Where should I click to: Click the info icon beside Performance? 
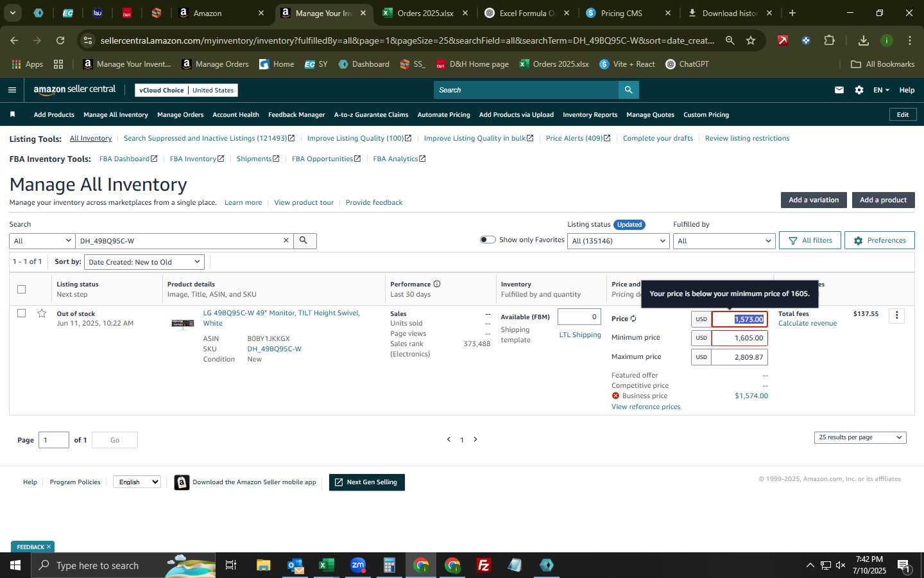pos(437,284)
